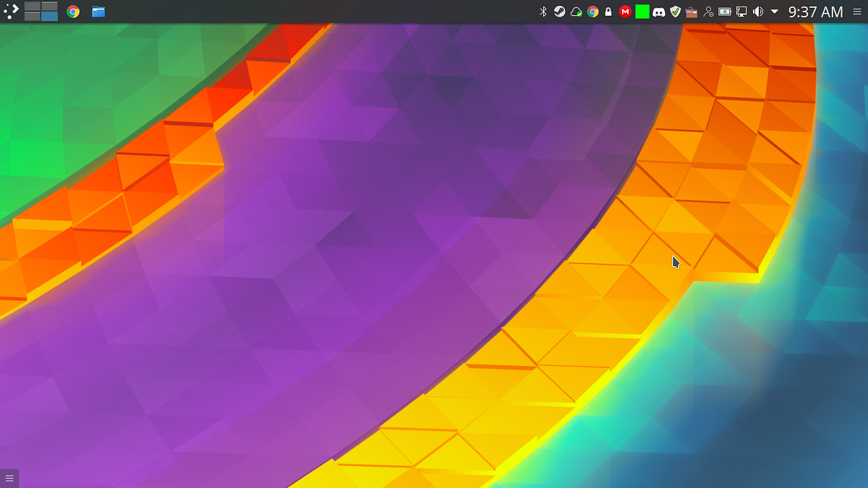Open the screen layout tray icon

pos(741,12)
